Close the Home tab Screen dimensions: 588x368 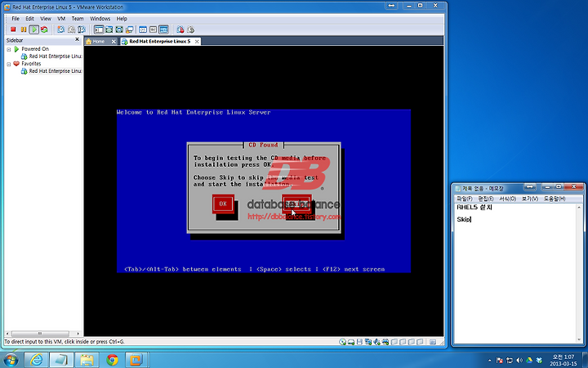pos(114,42)
